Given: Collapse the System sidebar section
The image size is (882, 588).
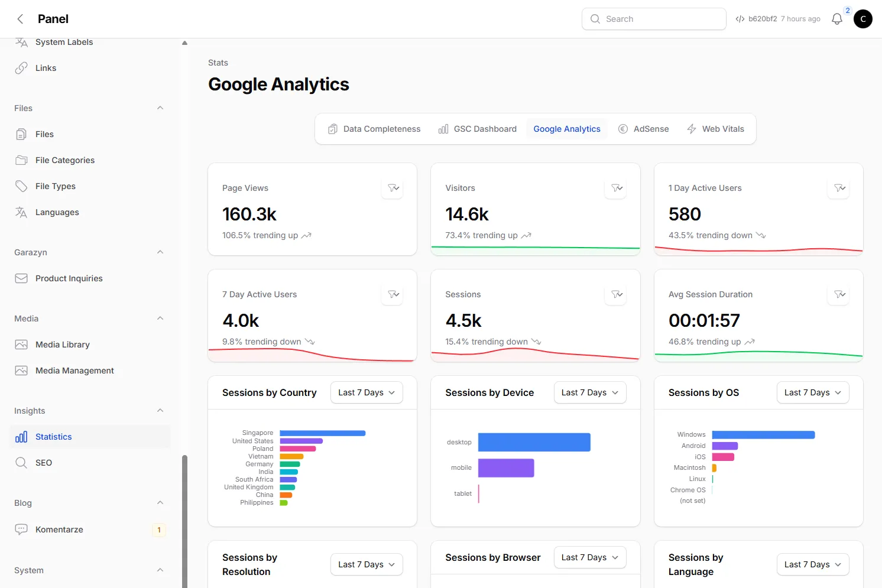Looking at the screenshot, I should point(160,570).
